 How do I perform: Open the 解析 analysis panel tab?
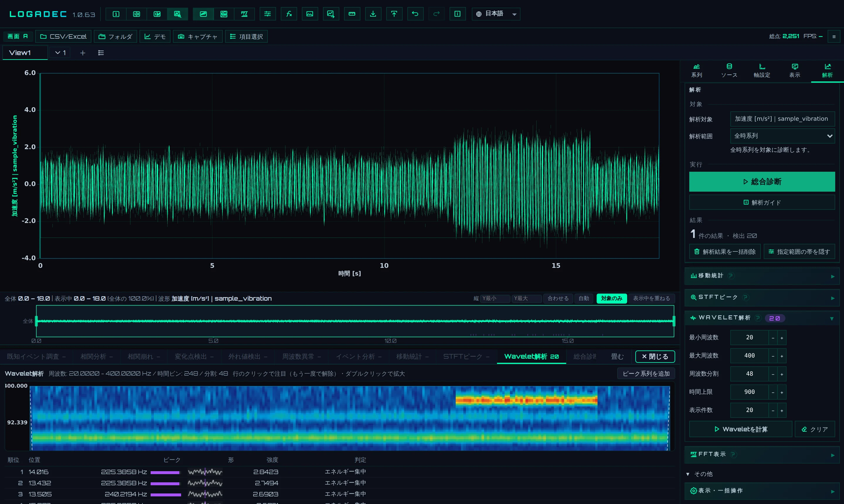pos(827,71)
